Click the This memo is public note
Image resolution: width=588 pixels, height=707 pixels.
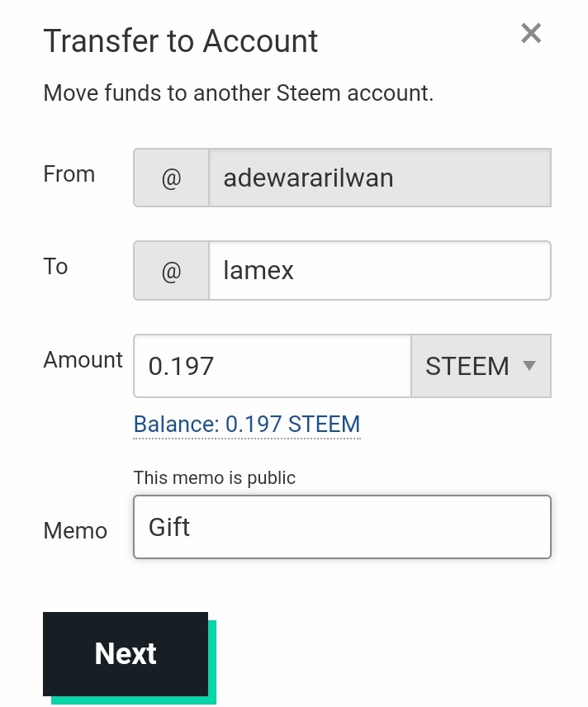tap(215, 477)
